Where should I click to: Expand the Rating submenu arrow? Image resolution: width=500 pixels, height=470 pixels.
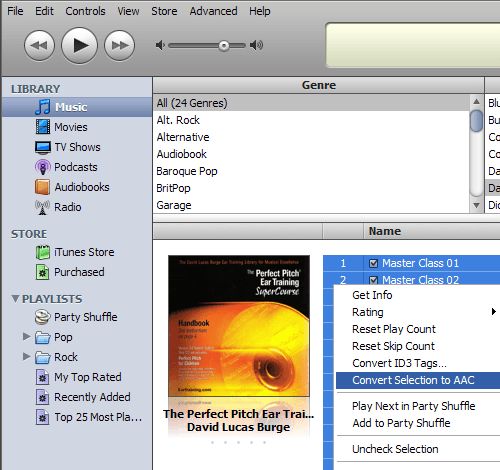tap(494, 312)
